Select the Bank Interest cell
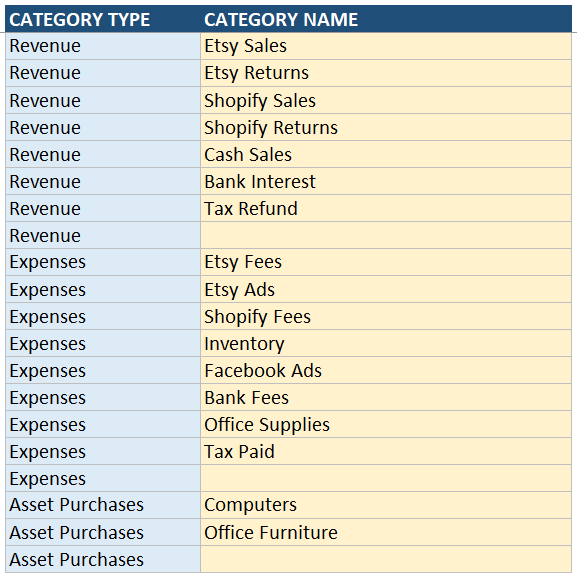 pyautogui.click(x=386, y=182)
